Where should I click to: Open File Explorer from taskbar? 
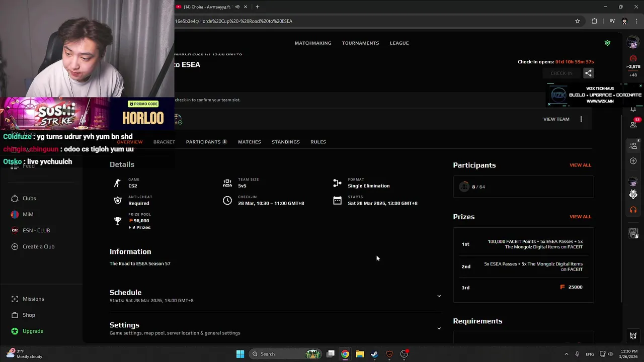tap(360, 354)
